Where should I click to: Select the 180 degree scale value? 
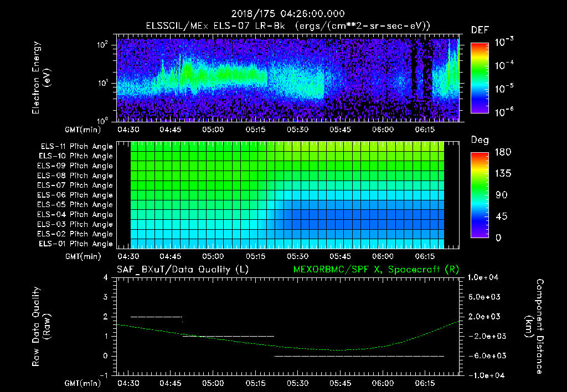(503, 152)
